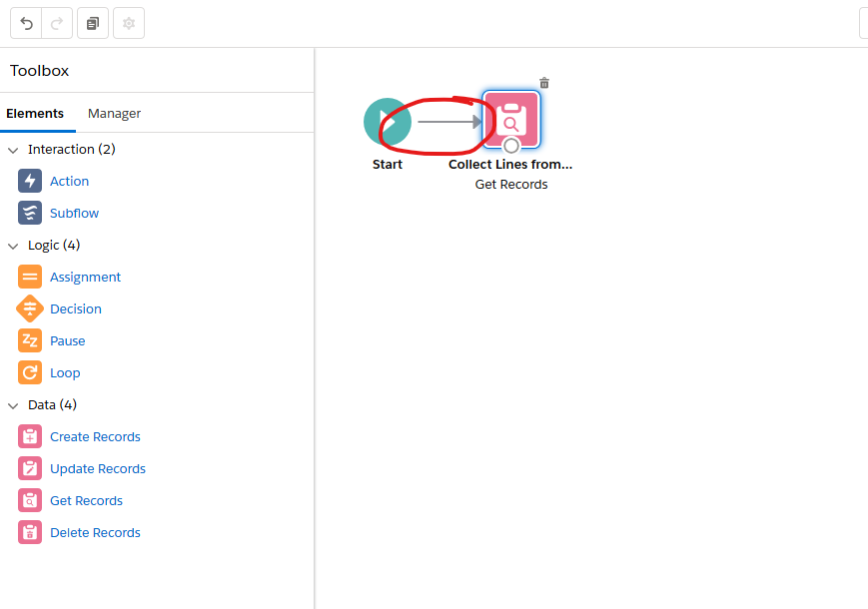Click the 'Start' label on canvas
The width and height of the screenshot is (868, 609).
(387, 165)
